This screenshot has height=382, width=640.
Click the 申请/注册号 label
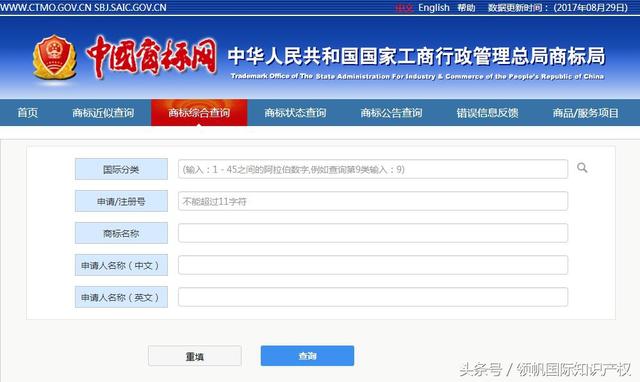click(121, 201)
